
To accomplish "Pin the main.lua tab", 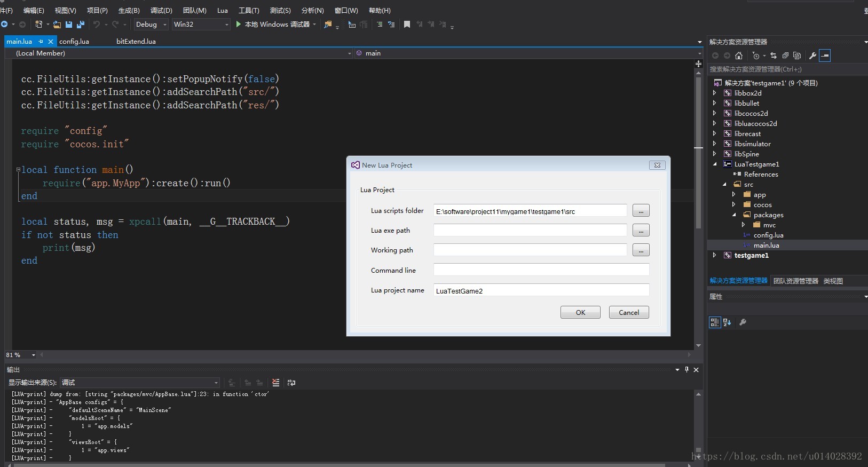I will 41,41.
